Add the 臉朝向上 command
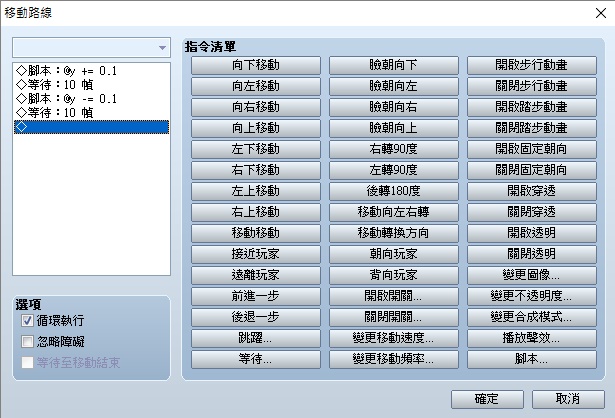 pyautogui.click(x=394, y=128)
